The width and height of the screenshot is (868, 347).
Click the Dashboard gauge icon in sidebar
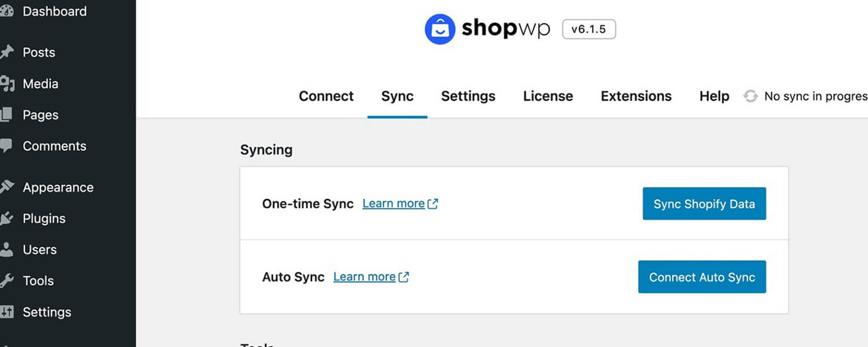click(6, 12)
